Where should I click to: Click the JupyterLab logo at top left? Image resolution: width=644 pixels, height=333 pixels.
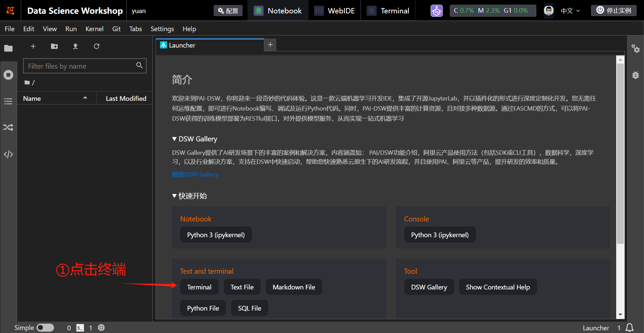pyautogui.click(x=10, y=10)
